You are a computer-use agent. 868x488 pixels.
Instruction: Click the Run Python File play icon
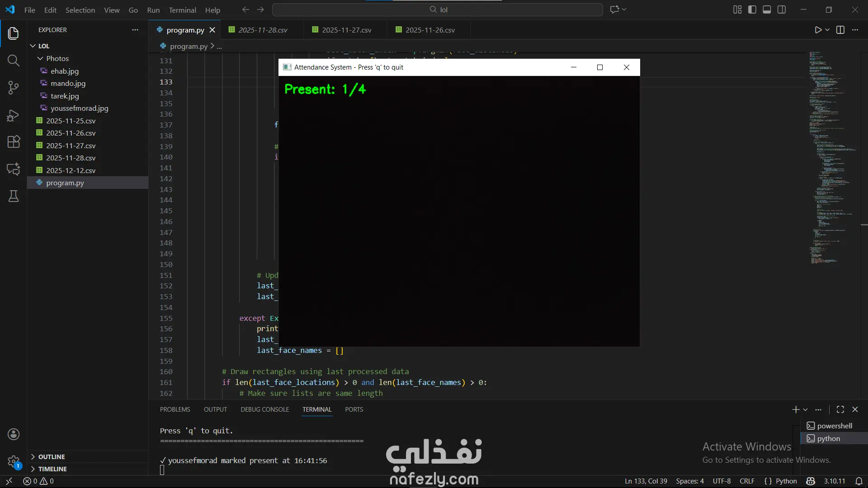tap(818, 30)
